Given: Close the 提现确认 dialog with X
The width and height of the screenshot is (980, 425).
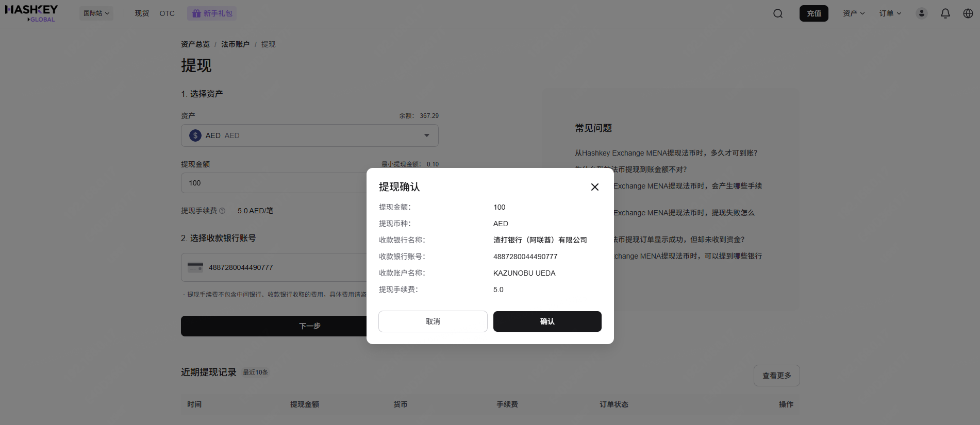Looking at the screenshot, I should coord(595,187).
